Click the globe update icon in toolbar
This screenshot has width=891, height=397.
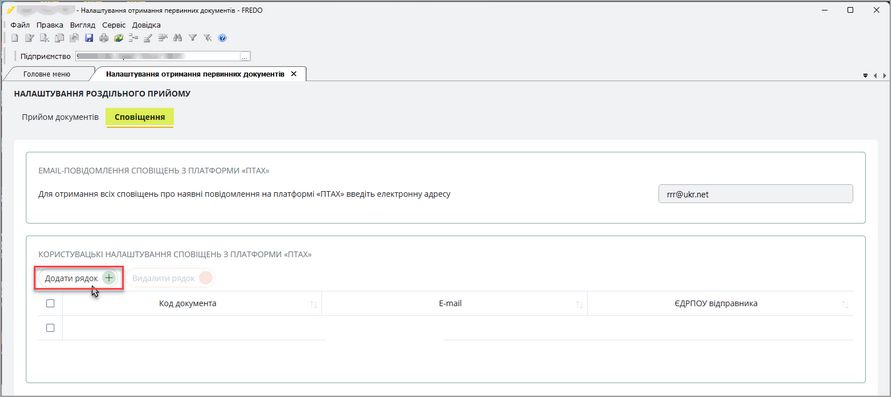(119, 38)
